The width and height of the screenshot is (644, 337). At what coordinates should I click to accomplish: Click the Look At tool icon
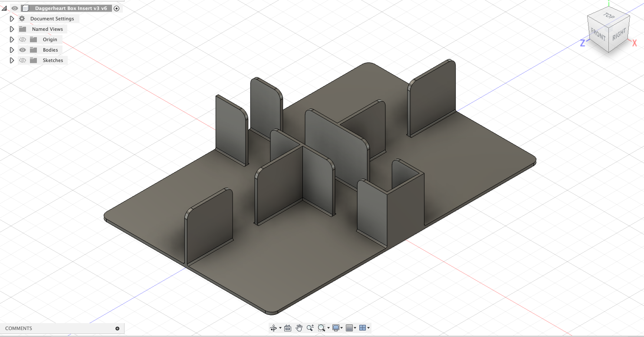(287, 328)
